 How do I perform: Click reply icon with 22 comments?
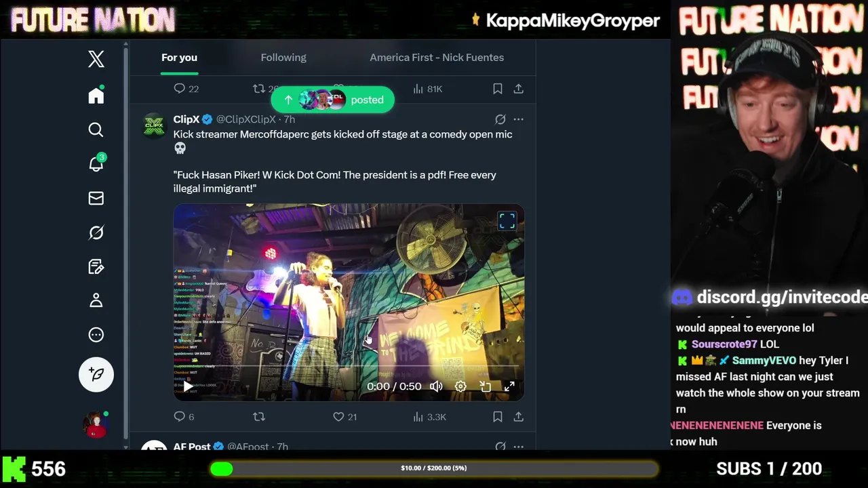click(x=186, y=89)
